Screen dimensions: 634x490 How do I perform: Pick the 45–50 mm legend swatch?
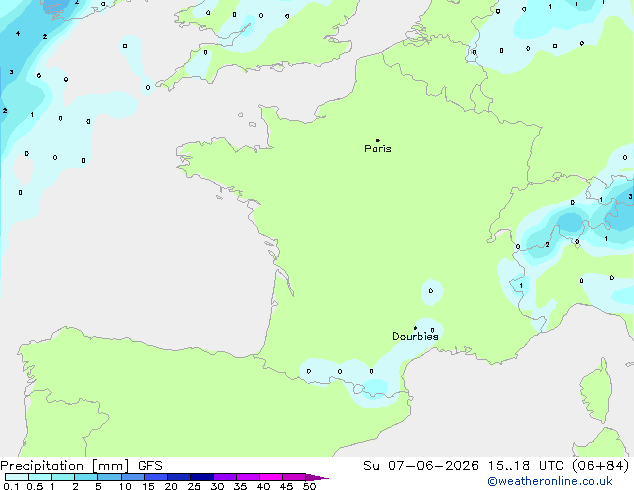(x=294, y=477)
